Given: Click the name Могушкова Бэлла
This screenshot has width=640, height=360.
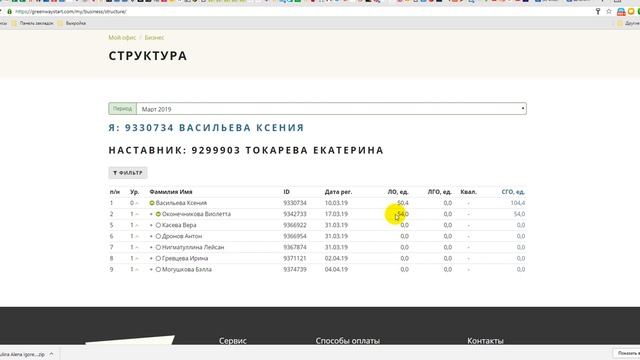Looking at the screenshot, I should (187, 269).
